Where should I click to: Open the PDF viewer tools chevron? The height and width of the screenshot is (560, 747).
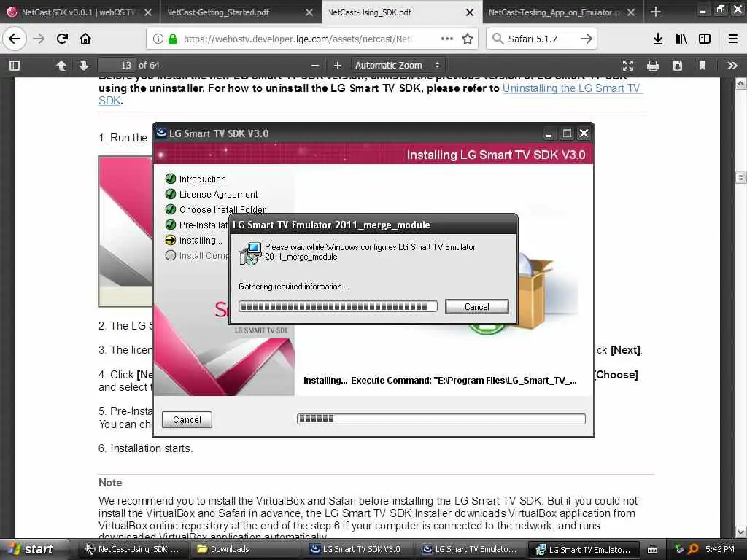pyautogui.click(x=732, y=65)
